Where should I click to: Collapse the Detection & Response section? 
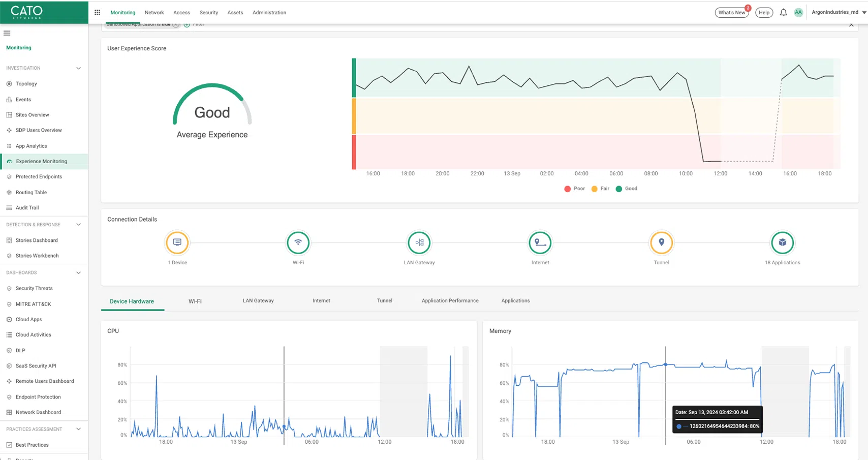78,225
